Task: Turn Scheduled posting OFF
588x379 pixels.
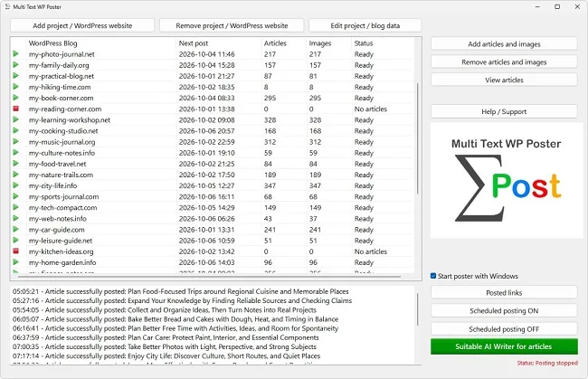Action: (504, 329)
